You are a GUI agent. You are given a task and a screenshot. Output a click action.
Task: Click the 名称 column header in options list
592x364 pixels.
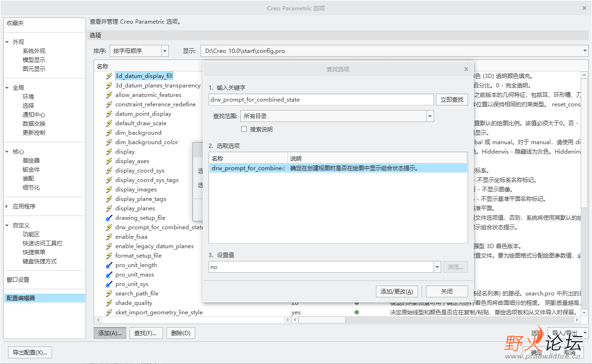103,67
